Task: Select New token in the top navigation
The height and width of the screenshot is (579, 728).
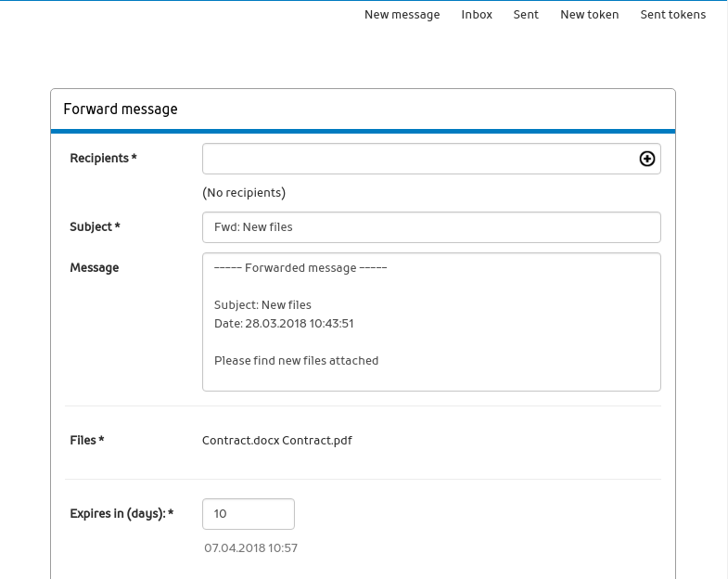Action: (x=589, y=15)
